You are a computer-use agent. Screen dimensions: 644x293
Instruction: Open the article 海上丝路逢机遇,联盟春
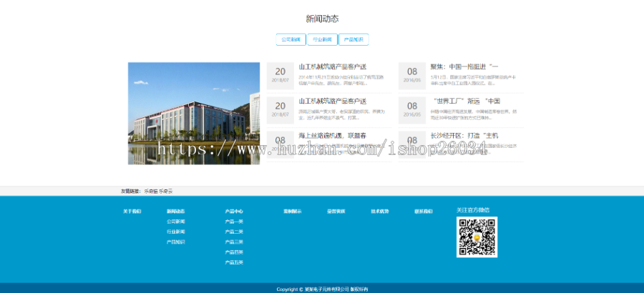pos(333,135)
